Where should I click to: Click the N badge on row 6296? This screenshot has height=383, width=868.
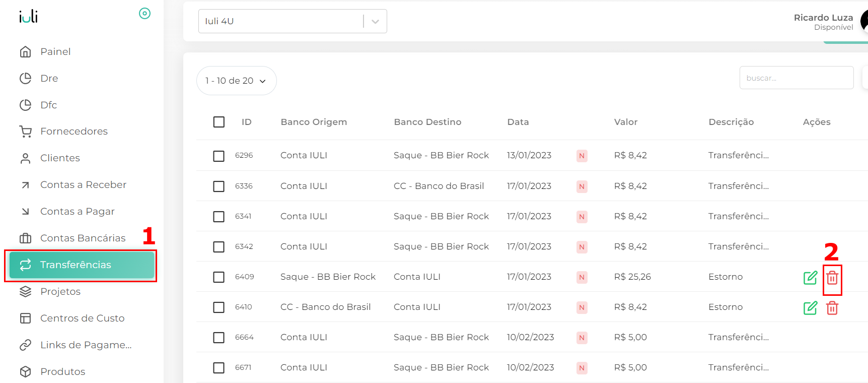(582, 156)
